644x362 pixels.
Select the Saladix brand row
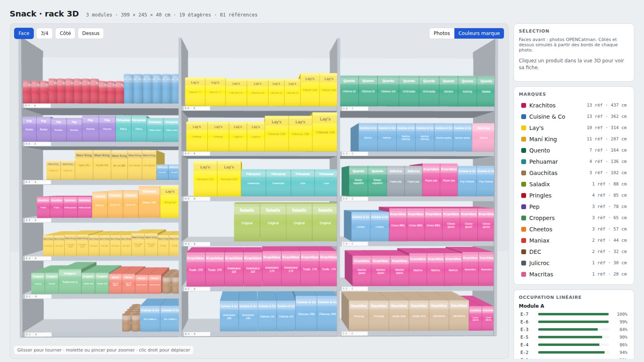coord(574,184)
